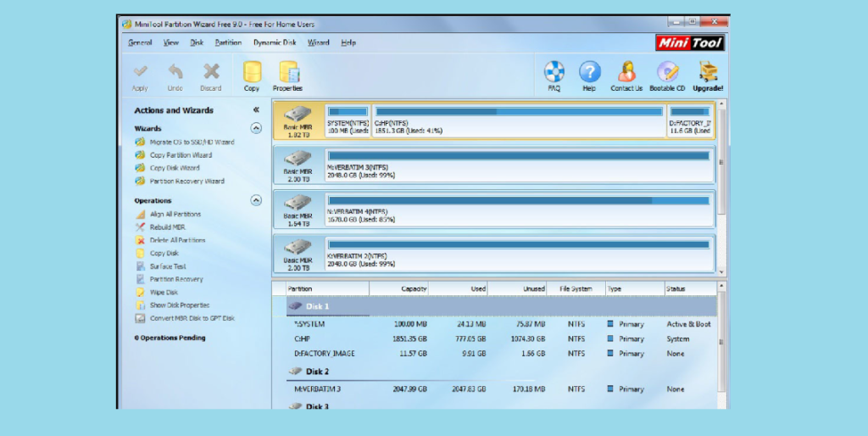Select the D:FACTORY_IMAGE partition row
Viewport: 868px width, 436px height.
(x=501, y=354)
